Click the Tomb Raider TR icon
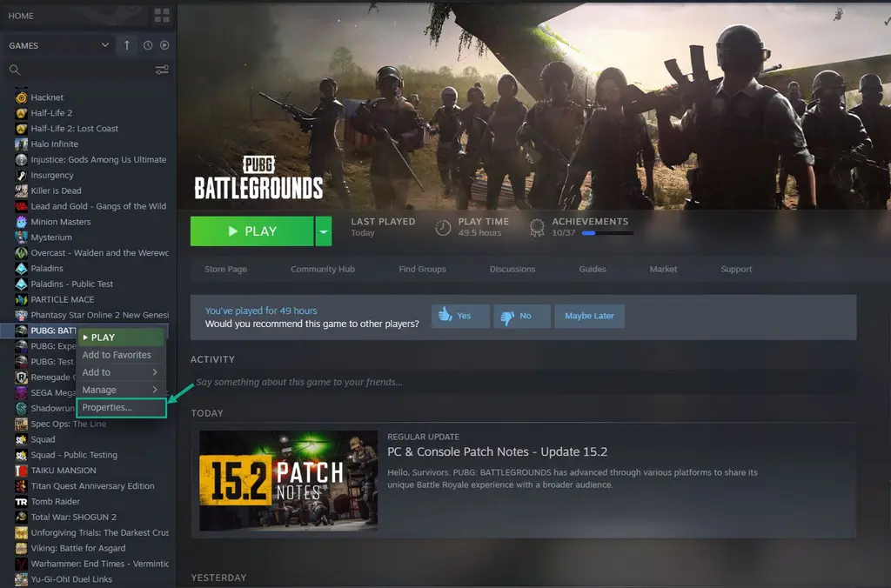 (x=21, y=501)
